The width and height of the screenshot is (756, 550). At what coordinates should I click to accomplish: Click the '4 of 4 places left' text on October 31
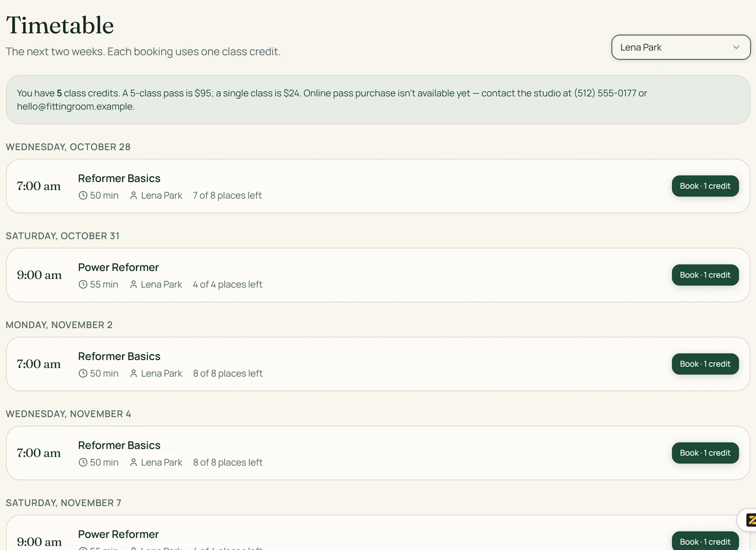(228, 284)
